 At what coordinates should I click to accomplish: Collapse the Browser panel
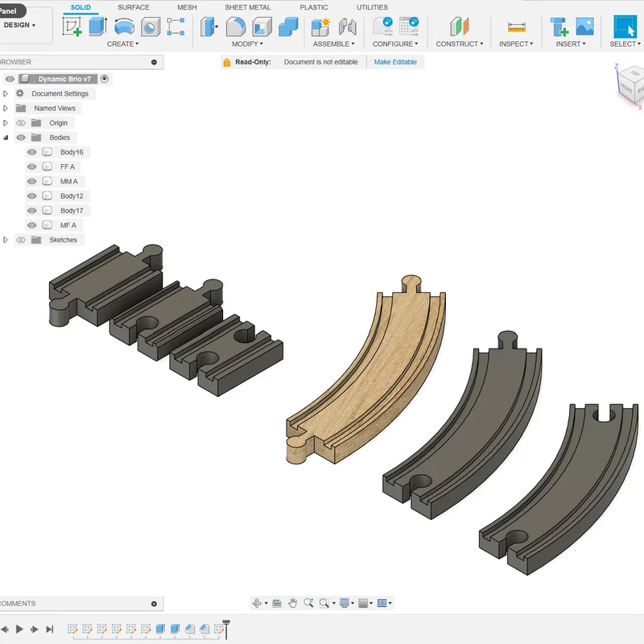(154, 62)
